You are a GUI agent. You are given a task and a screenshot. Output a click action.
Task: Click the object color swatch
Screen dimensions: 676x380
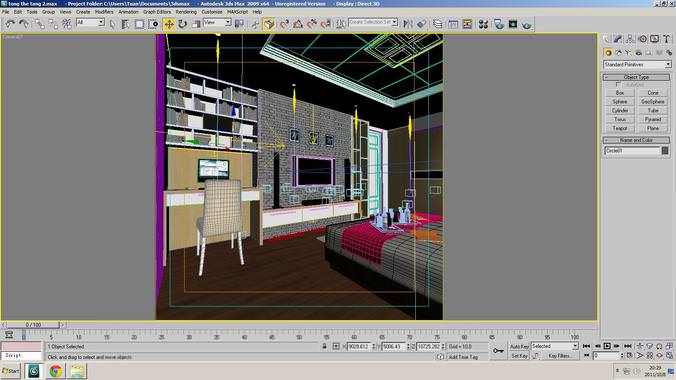(665, 151)
